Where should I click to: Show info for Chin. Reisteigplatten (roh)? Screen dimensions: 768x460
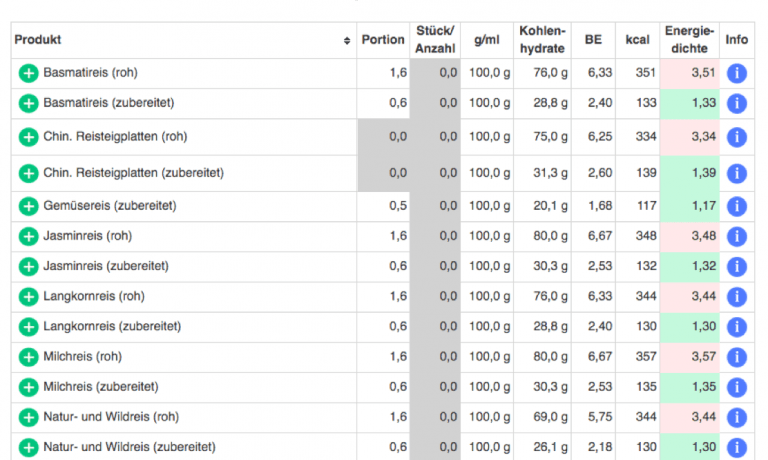click(737, 137)
